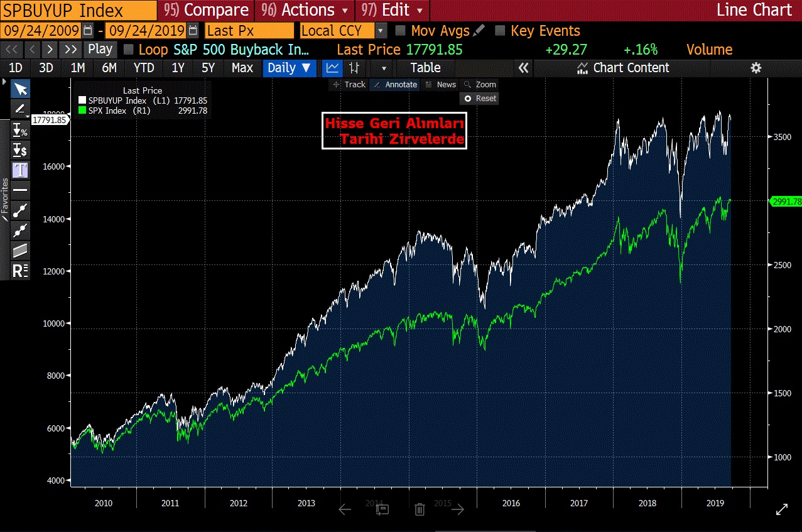Screen dimensions: 802x532
Task: Open chart settings gear
Action: click(x=756, y=68)
